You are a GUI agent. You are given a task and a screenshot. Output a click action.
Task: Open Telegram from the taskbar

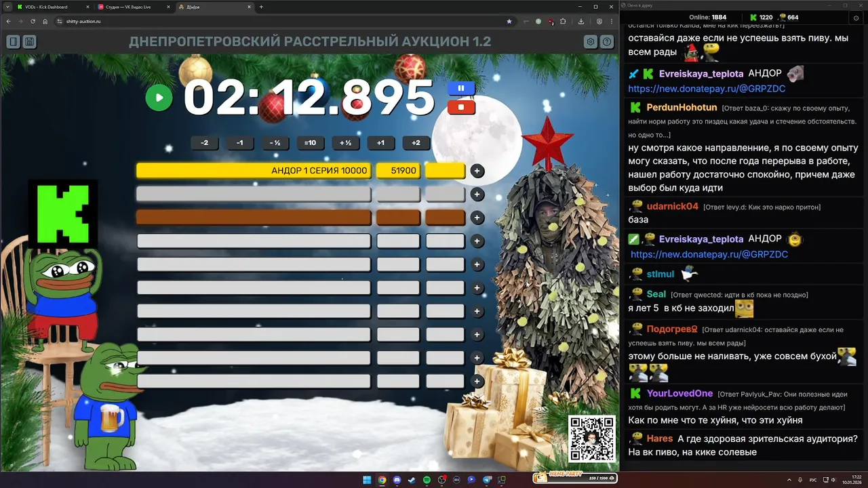point(486,480)
